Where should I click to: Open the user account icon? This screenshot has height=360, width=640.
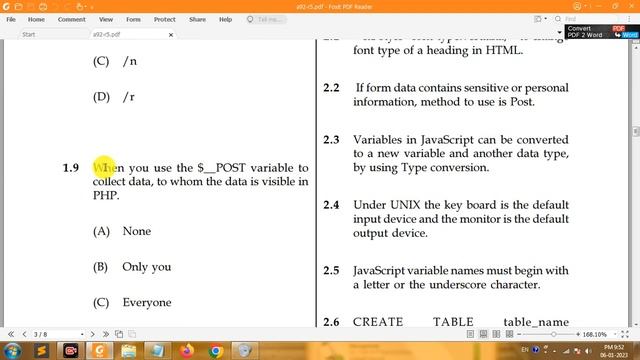(x=577, y=6)
